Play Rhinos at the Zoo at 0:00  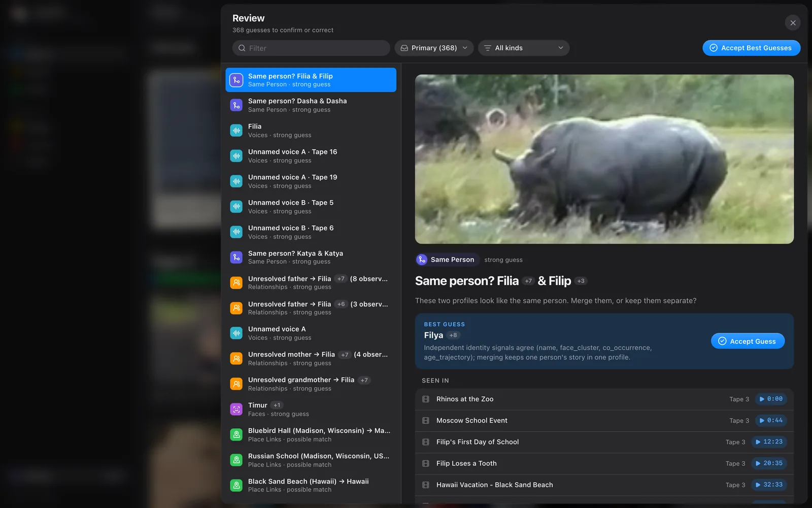(x=771, y=399)
